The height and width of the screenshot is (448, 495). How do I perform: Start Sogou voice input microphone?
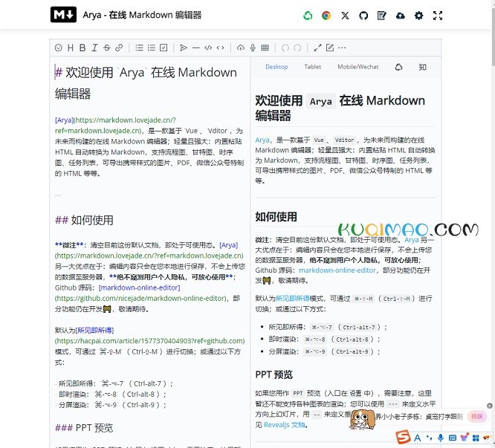pyautogui.click(x=441, y=438)
